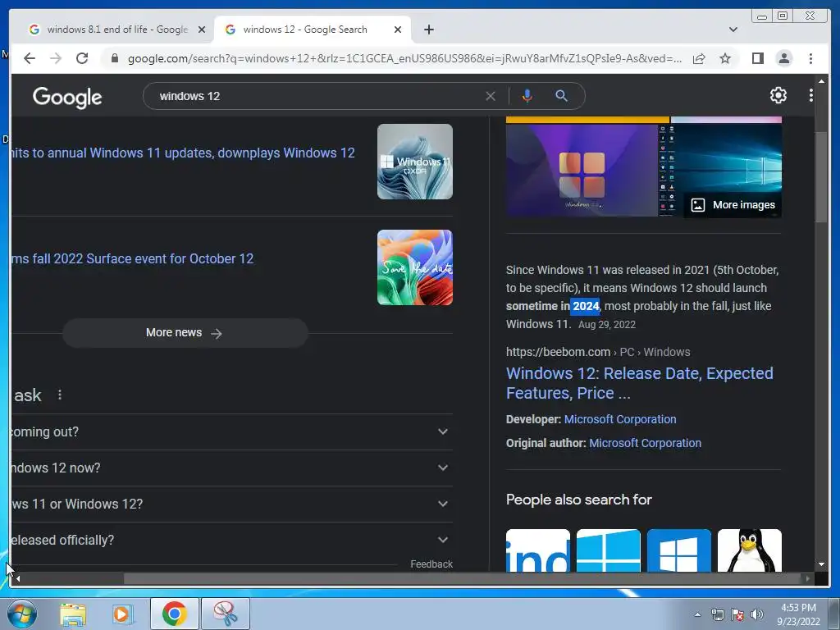Open the Snipping Tool taskbar icon
840x630 pixels.
click(226, 614)
